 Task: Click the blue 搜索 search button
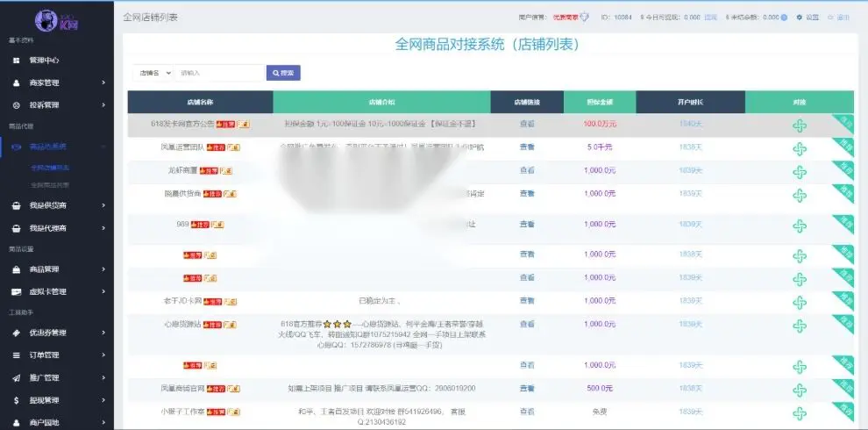(283, 73)
